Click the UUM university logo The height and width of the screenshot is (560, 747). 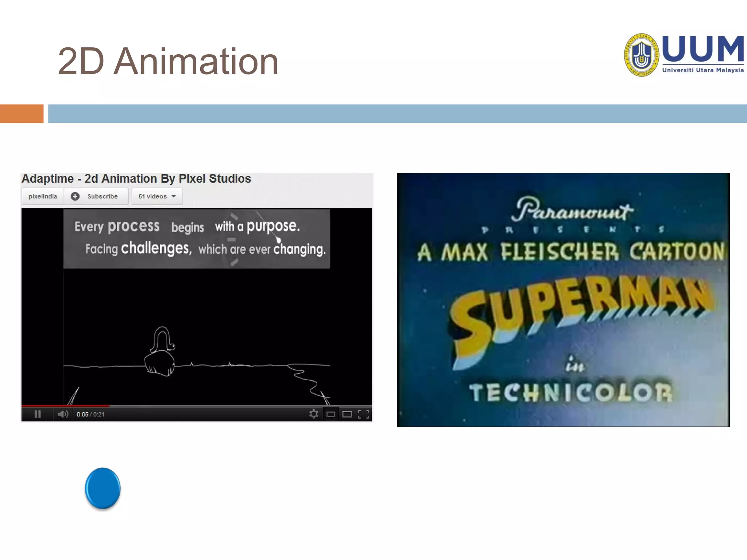pyautogui.click(x=684, y=55)
